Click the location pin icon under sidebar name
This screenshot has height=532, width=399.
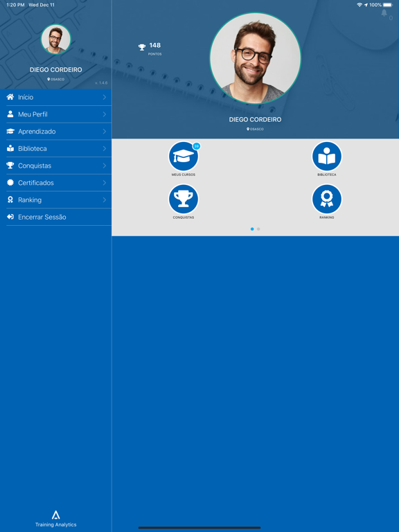click(48, 79)
